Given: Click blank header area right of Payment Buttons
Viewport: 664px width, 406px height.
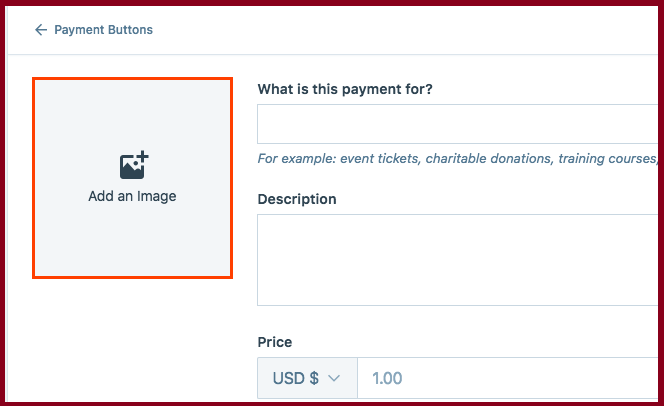Looking at the screenshot, I should tap(402, 30).
